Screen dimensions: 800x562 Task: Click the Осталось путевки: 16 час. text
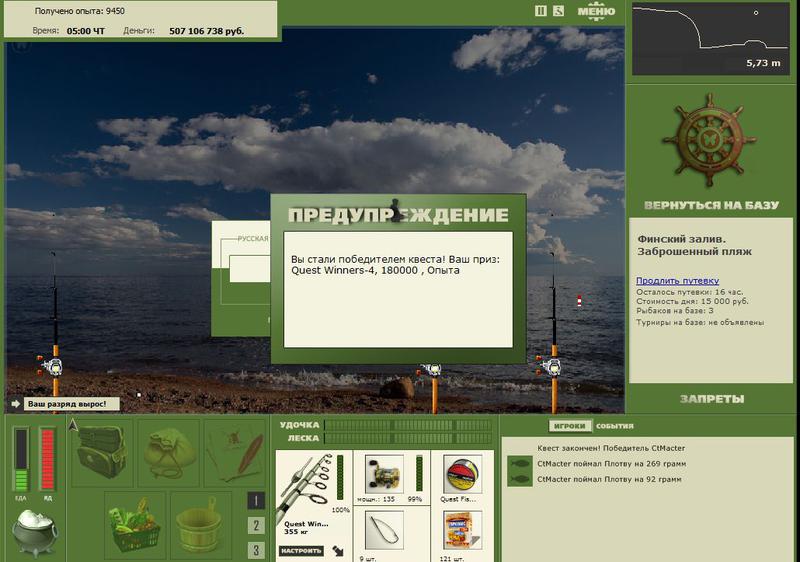point(689,292)
